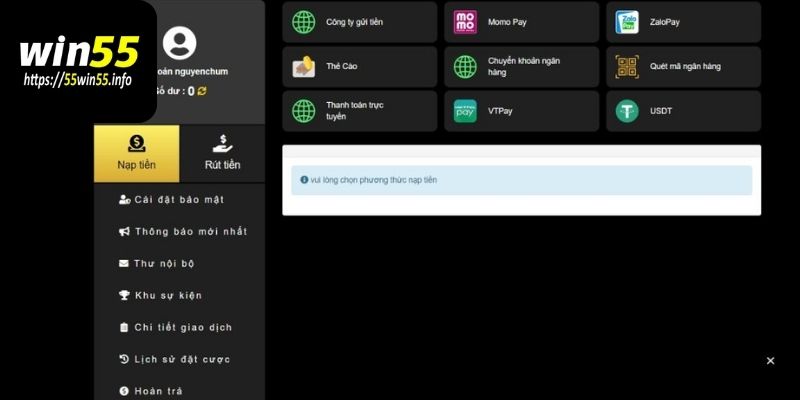Choose USDT deposit method
The width and height of the screenshot is (800, 400).
pyautogui.click(x=684, y=111)
